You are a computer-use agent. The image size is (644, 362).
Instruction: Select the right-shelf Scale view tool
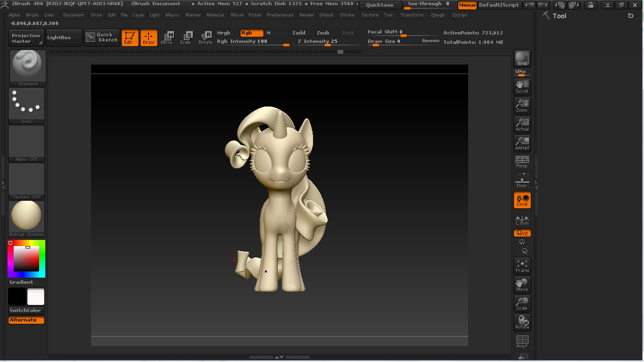(x=522, y=303)
